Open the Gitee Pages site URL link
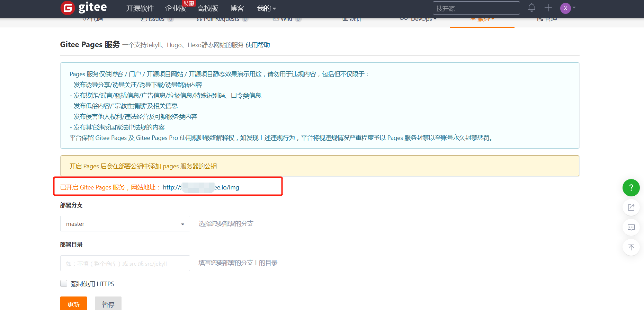 click(201, 187)
